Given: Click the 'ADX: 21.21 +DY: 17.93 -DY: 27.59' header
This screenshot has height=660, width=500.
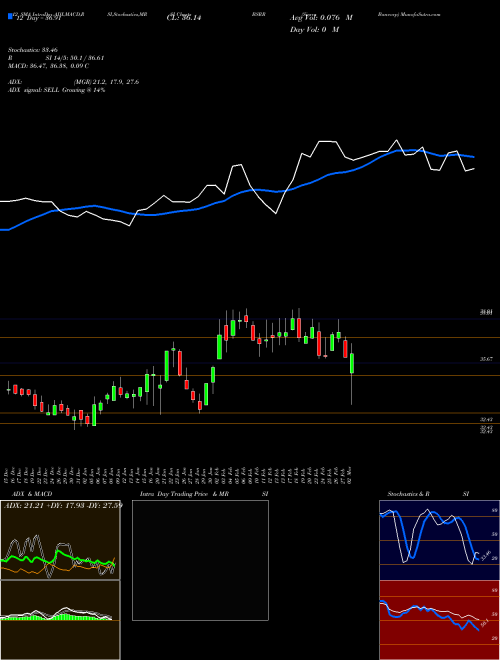Looking at the screenshot, I should point(63,505).
